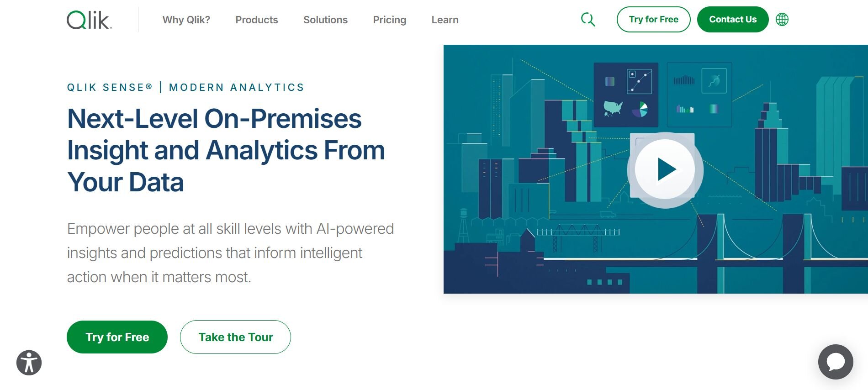
Task: Open the chat bubble widget
Action: (835, 362)
